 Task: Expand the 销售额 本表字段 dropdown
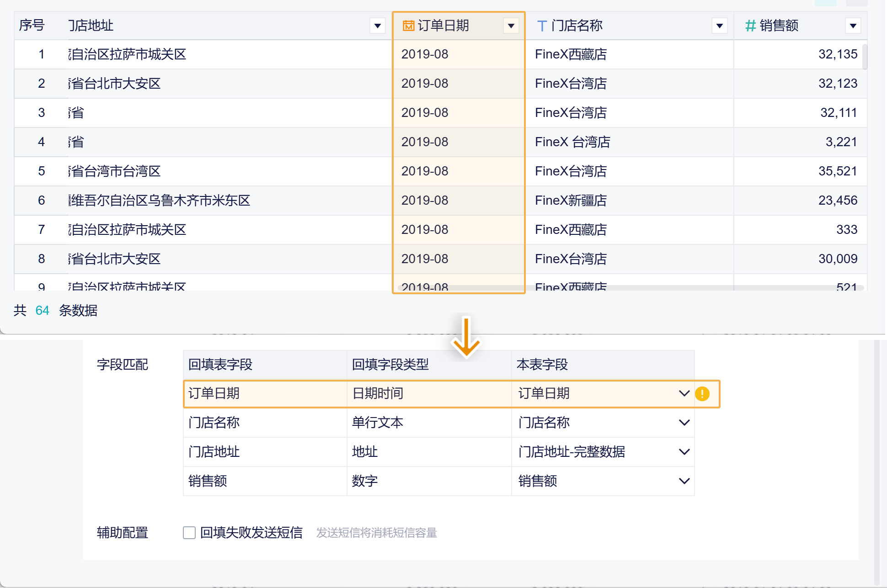pyautogui.click(x=684, y=481)
